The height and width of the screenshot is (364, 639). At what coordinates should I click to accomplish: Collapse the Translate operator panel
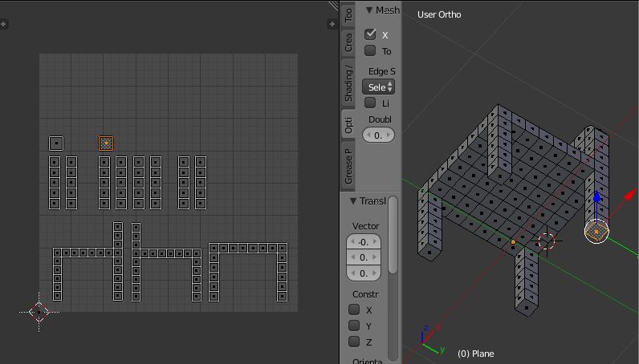(353, 201)
